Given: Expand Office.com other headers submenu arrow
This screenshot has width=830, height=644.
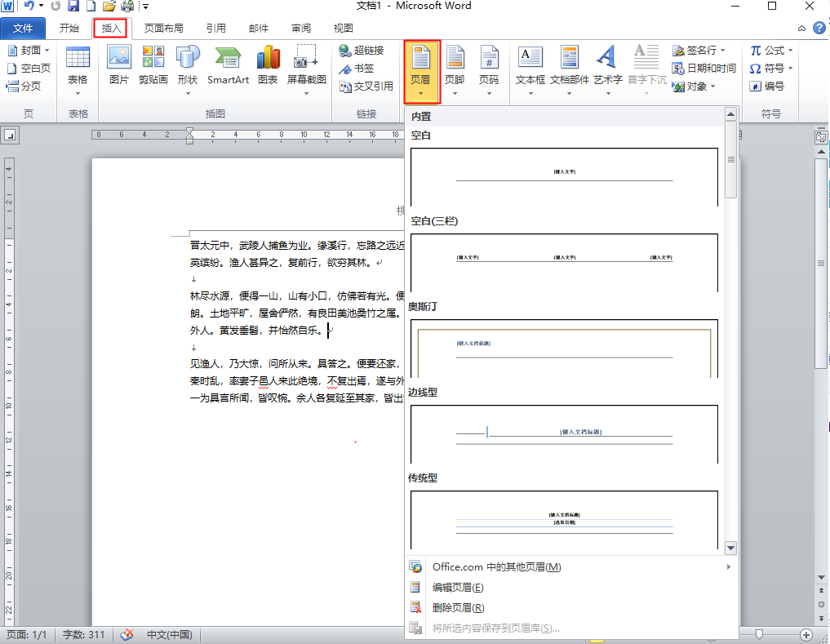Looking at the screenshot, I should [x=729, y=566].
